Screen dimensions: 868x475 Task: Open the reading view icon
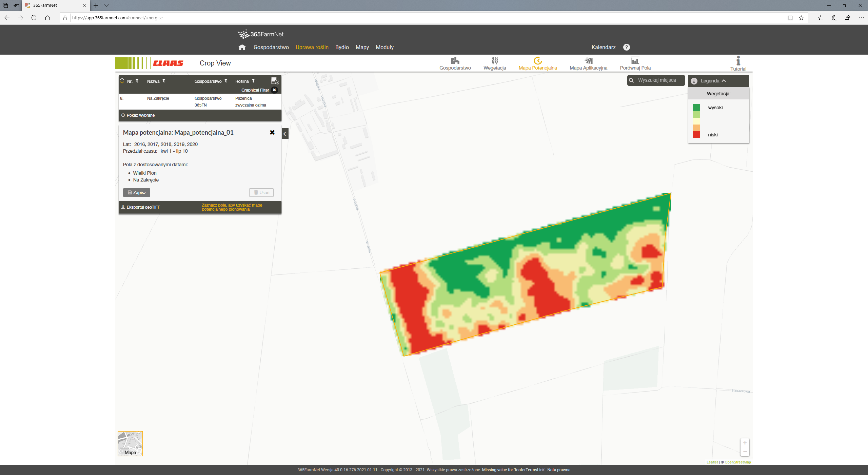pyautogui.click(x=790, y=18)
